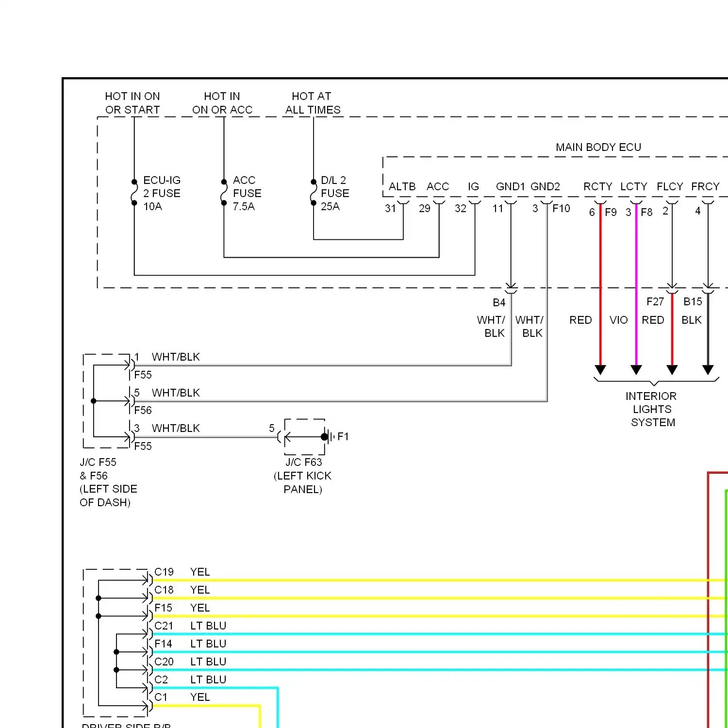This screenshot has width=728, height=728.
Task: Click pin number 31 below ALTB
Action: click(390, 208)
